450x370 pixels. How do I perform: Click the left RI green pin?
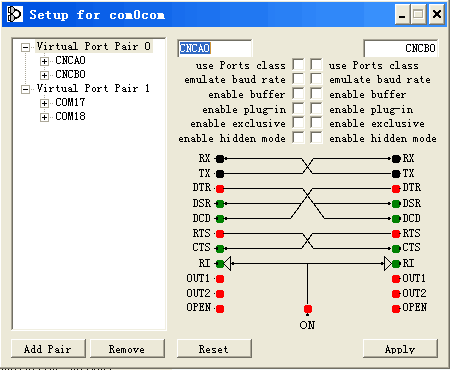click(220, 264)
